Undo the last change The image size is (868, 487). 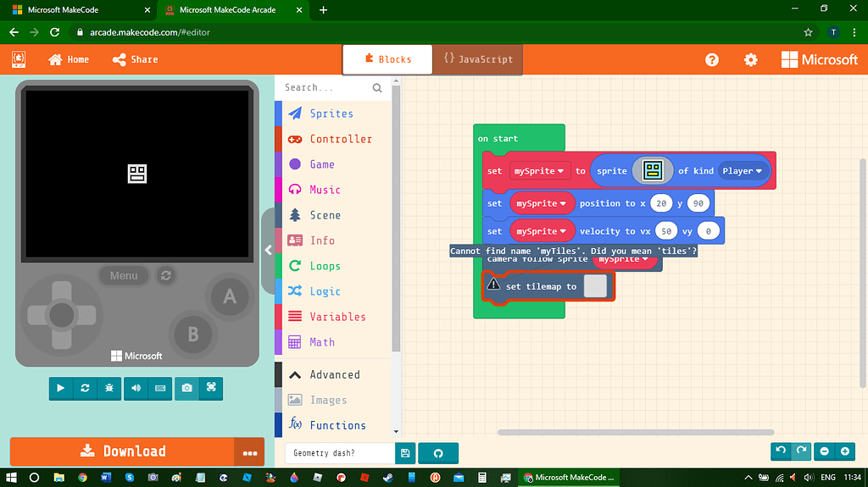click(781, 451)
